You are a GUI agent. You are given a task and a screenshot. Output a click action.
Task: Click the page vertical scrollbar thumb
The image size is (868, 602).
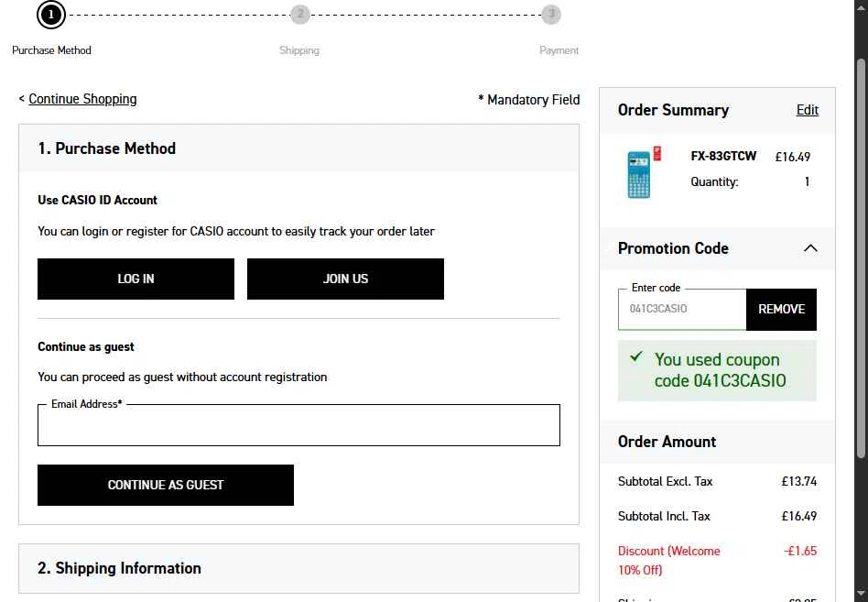coord(861,258)
